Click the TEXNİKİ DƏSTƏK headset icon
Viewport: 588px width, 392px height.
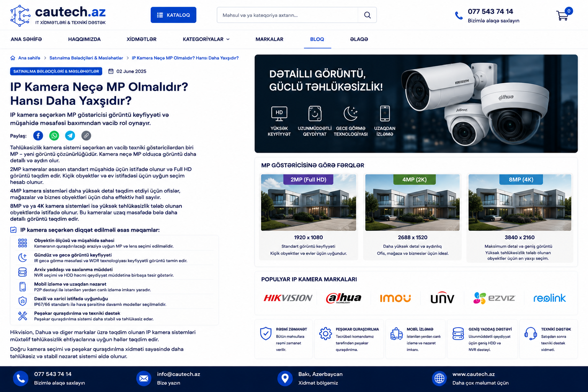(x=531, y=333)
